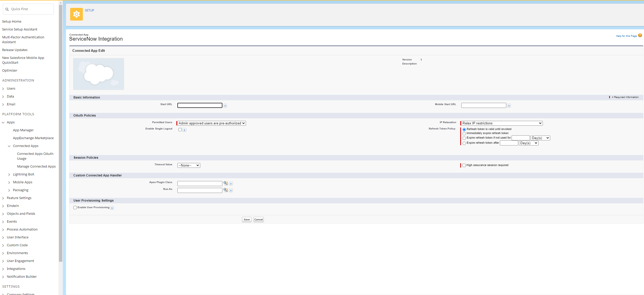Open App Manager

(x=23, y=130)
